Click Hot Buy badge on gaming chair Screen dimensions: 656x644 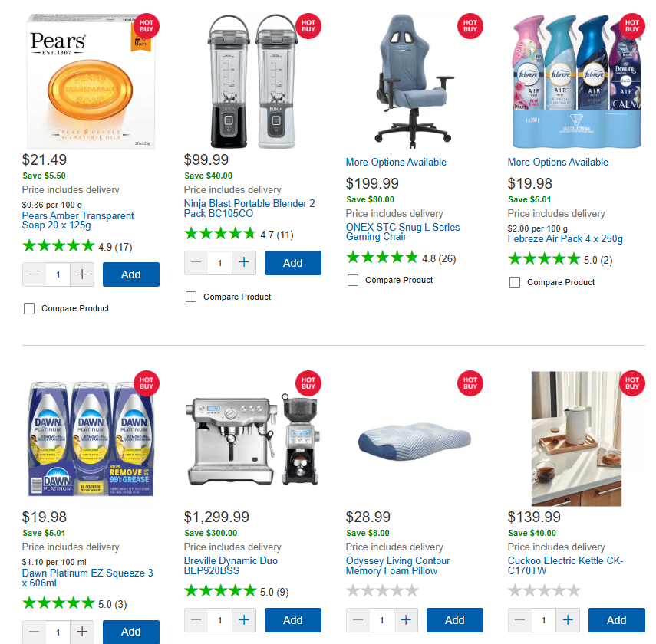point(470,26)
